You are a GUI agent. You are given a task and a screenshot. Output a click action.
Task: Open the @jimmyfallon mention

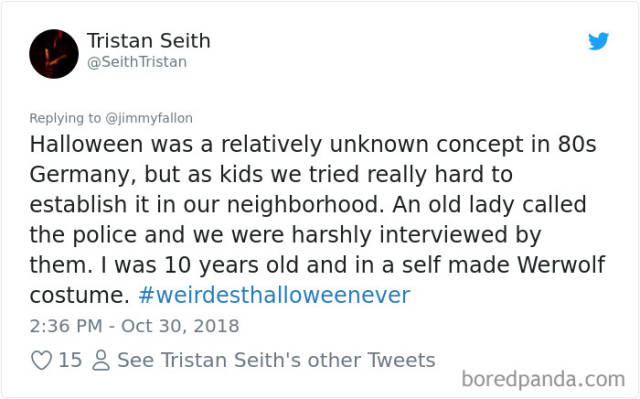(x=149, y=118)
